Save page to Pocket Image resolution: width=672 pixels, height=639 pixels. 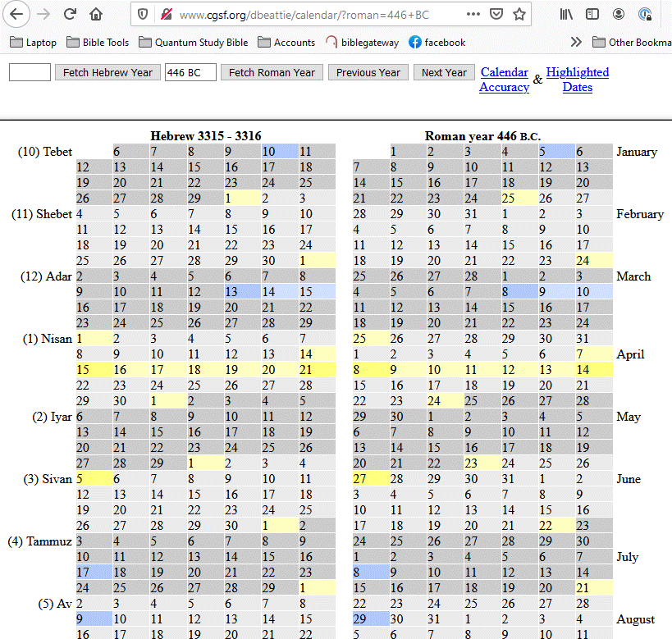coord(496,15)
